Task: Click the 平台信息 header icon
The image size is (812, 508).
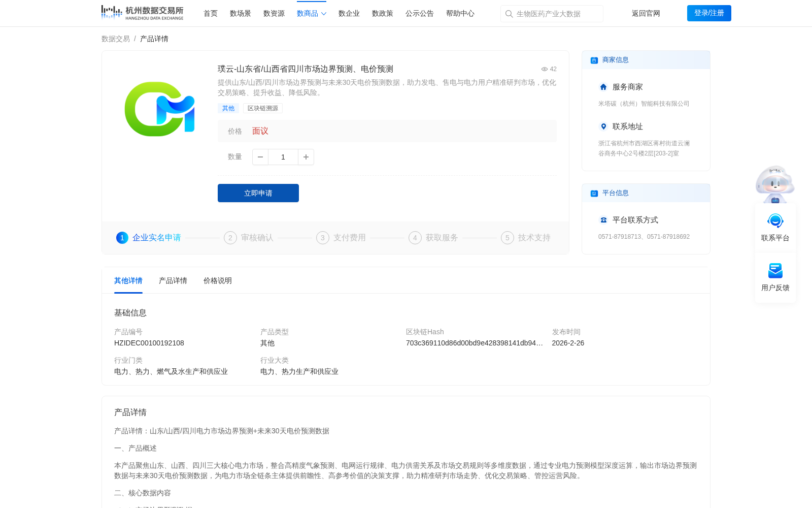Action: (x=594, y=193)
